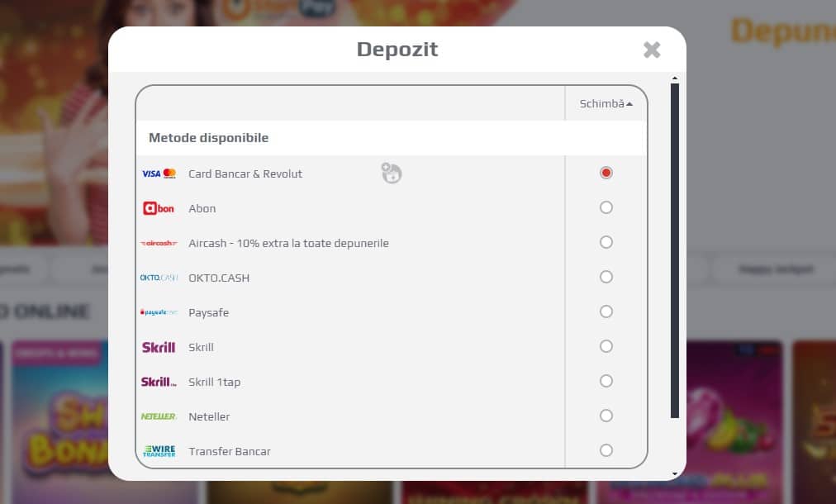Viewport: 836px width, 504px height.
Task: Click the Neteller logo icon
Action: coord(159,416)
